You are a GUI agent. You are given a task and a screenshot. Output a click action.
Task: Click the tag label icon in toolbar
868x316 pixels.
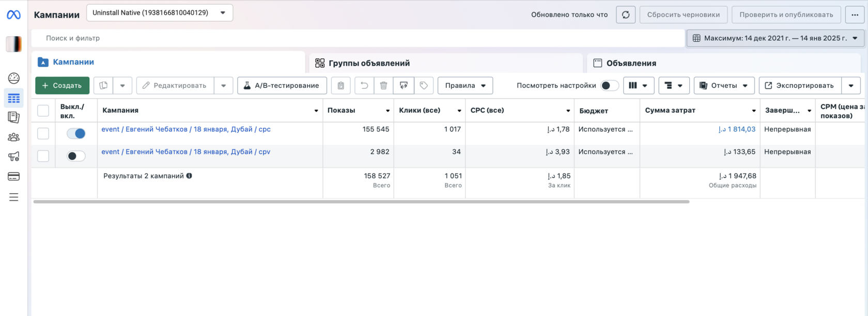tap(424, 86)
